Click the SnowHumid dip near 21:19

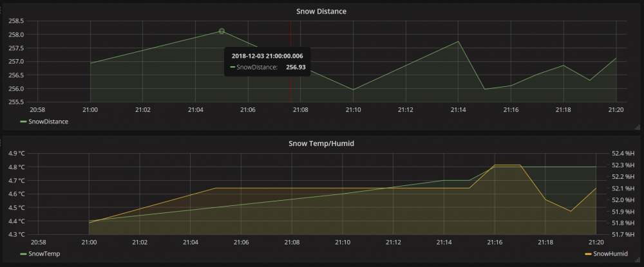(x=571, y=211)
